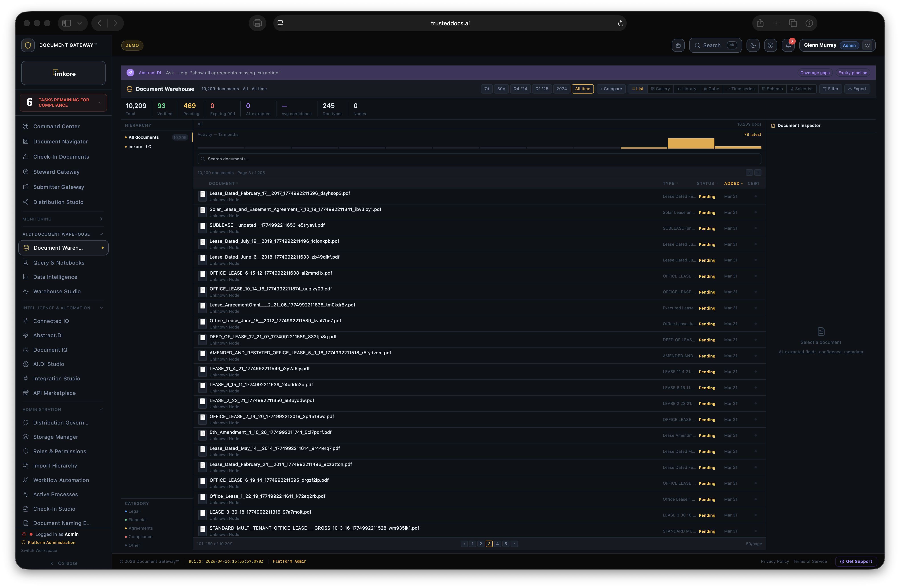Open Connected IQ
The width and height of the screenshot is (900, 588).
pyautogui.click(x=51, y=321)
